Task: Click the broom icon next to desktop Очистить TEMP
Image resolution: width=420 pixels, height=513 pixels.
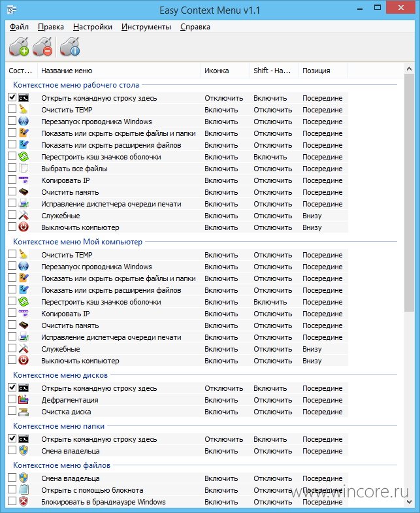Action: [x=24, y=110]
